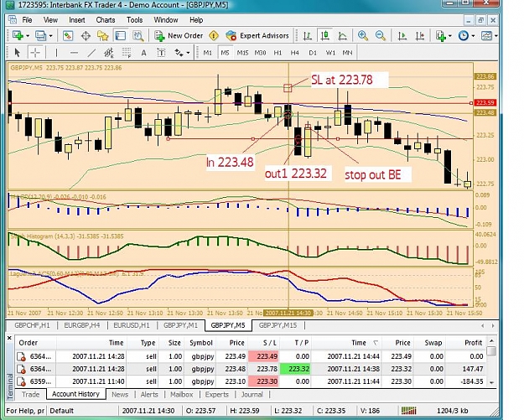Open the Data Window crosshair-target icon
524x420 pixels.
click(x=86, y=36)
